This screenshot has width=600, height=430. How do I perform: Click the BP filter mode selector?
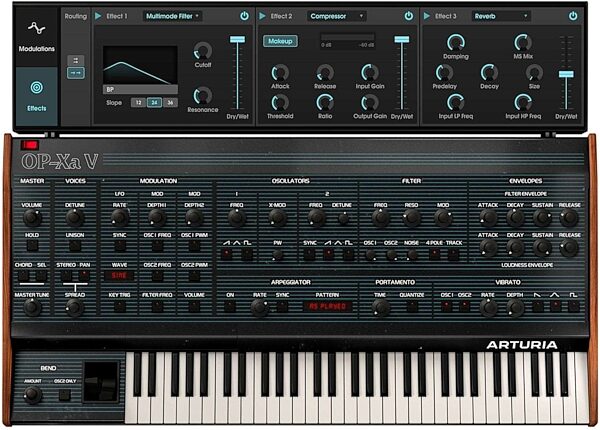pyautogui.click(x=140, y=90)
